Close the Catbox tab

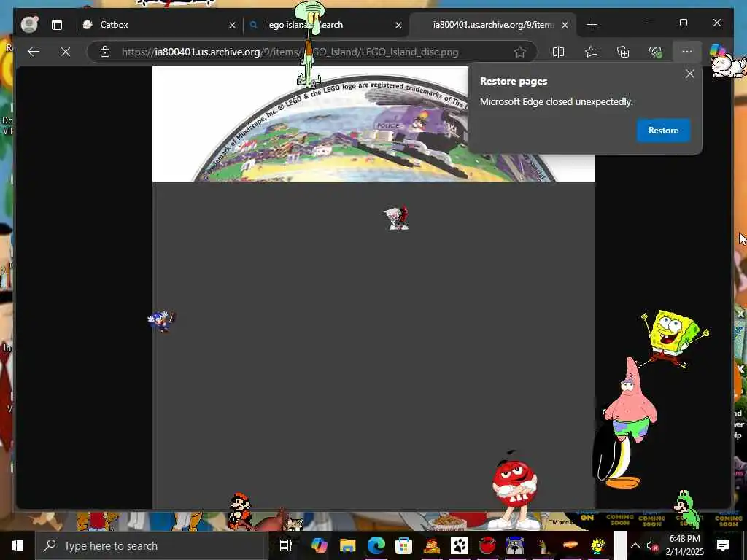pos(232,25)
